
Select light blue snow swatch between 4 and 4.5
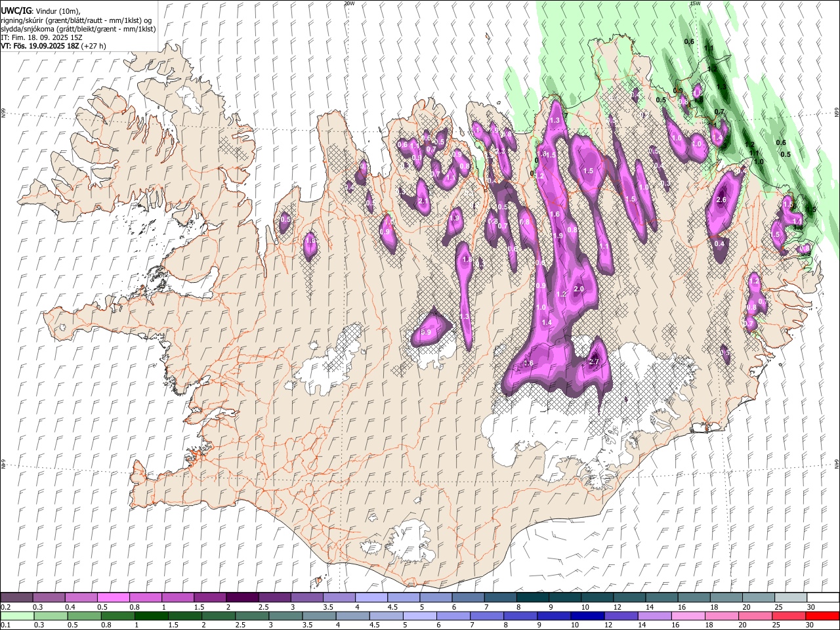[371, 598]
